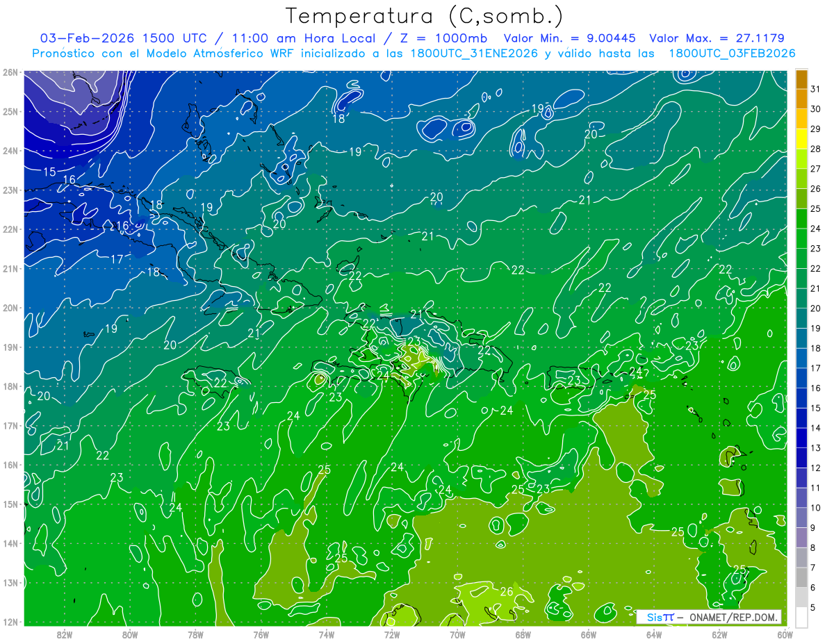The height and width of the screenshot is (644, 834).
Task: Click the "17" contour label near 21N
Action: [117, 259]
